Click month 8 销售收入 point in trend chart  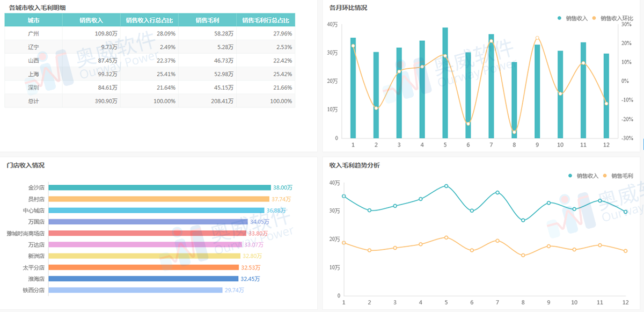(x=523, y=220)
